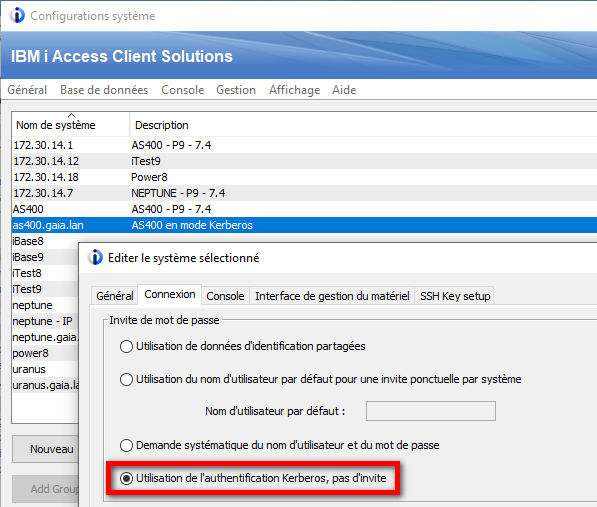
Task: Open the Base de données menu
Action: pos(104,90)
